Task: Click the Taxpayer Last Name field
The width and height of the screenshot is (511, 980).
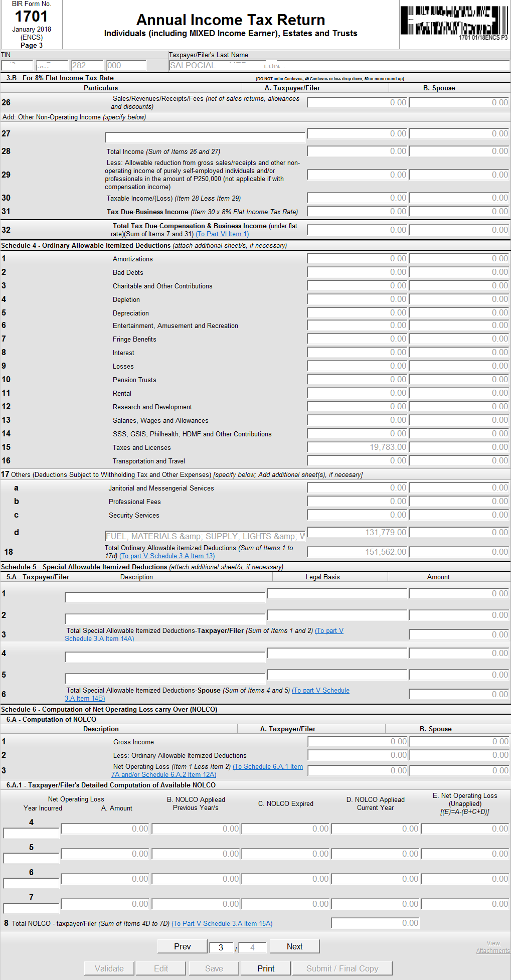Action: click(x=339, y=66)
